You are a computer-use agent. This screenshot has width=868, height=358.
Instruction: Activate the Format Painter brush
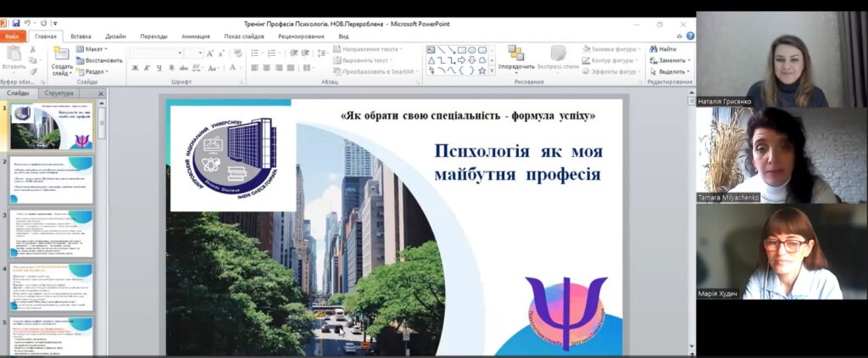[33, 71]
